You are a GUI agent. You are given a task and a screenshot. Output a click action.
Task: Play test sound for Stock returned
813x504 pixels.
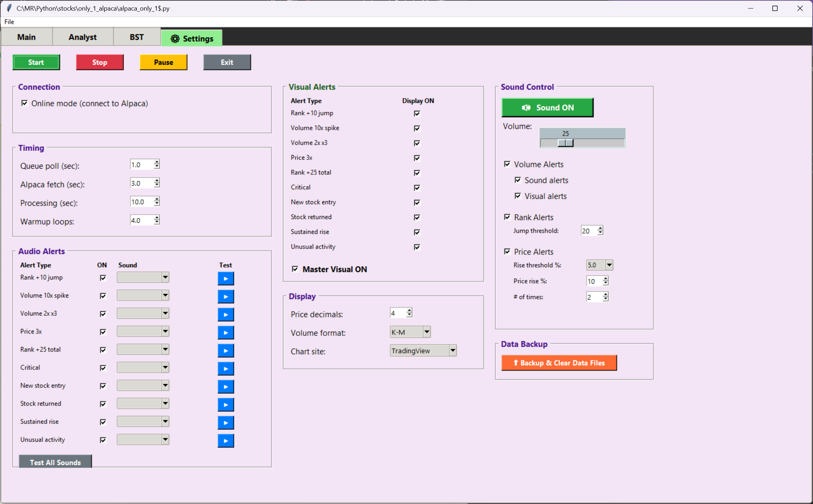click(x=226, y=405)
